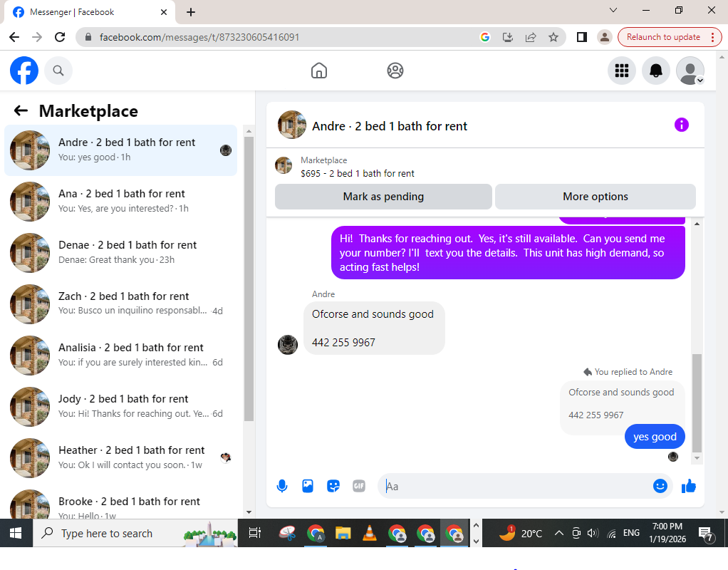Click the 'Andre · 2 bed 1 bath for rent' header title

[x=390, y=126]
